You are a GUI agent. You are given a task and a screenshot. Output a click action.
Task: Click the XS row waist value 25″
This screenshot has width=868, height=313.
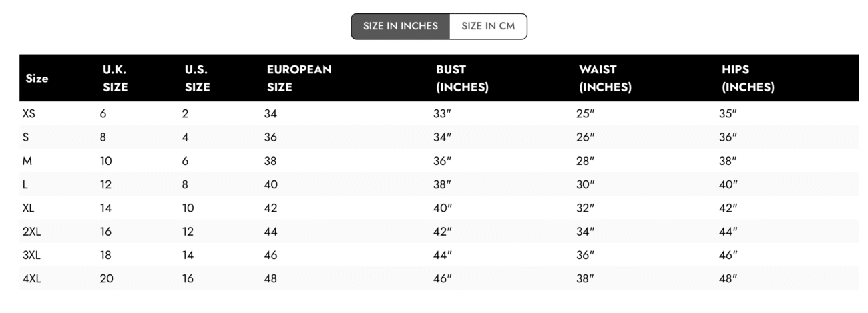coord(585,114)
